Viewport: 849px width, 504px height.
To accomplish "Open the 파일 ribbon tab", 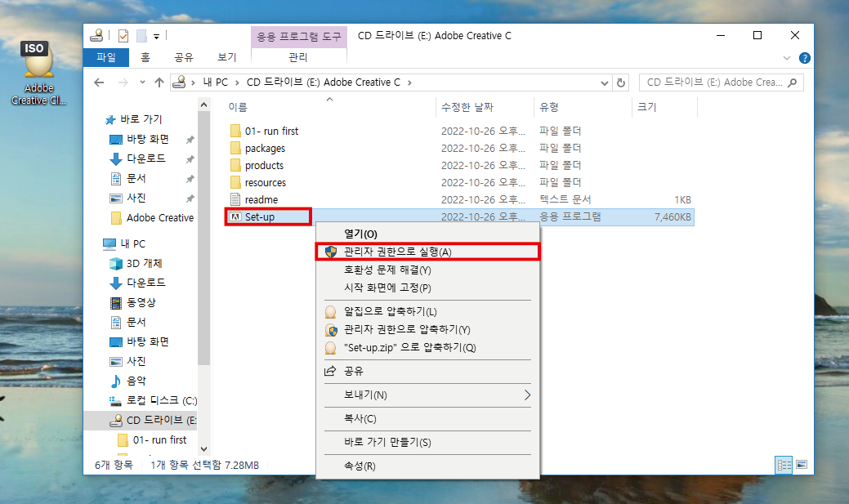I will click(x=106, y=57).
